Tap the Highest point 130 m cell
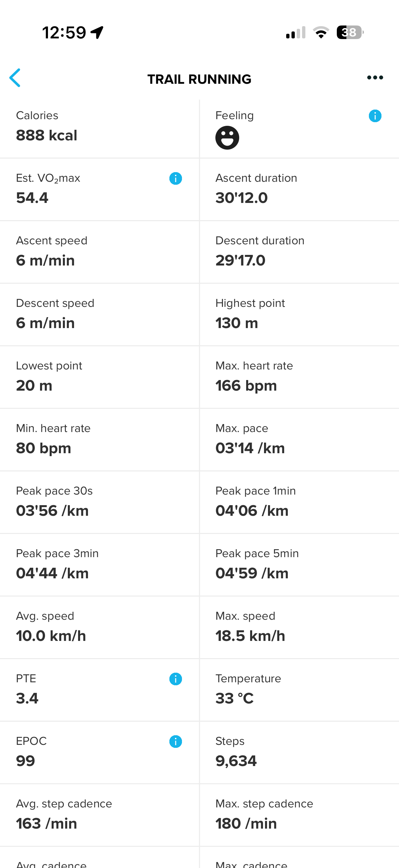Viewport: 399px width, 868px height. coord(299,314)
